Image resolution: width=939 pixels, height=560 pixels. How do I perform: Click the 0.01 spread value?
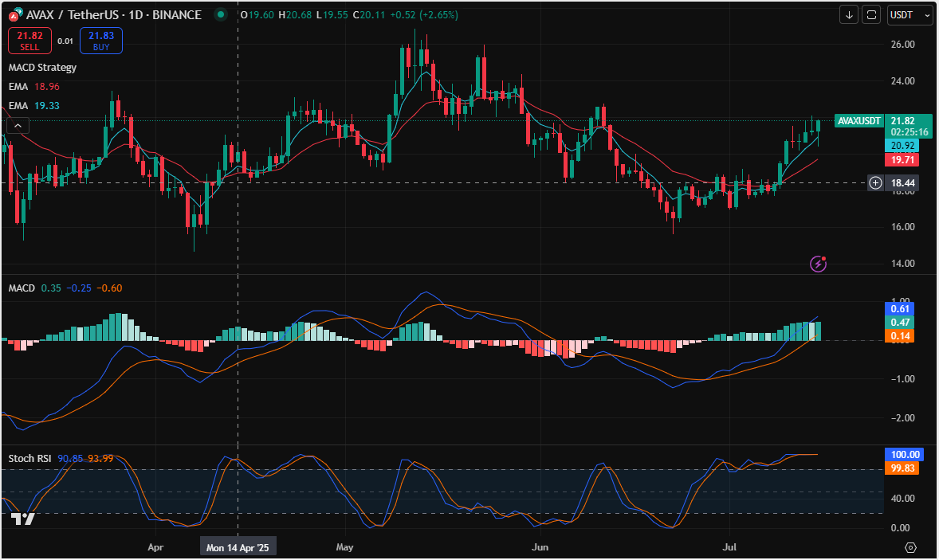65,41
